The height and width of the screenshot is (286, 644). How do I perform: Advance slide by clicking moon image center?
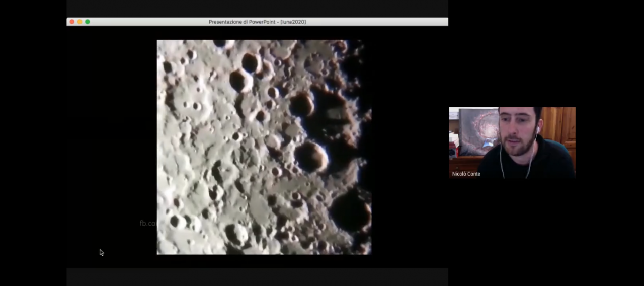[x=264, y=147]
